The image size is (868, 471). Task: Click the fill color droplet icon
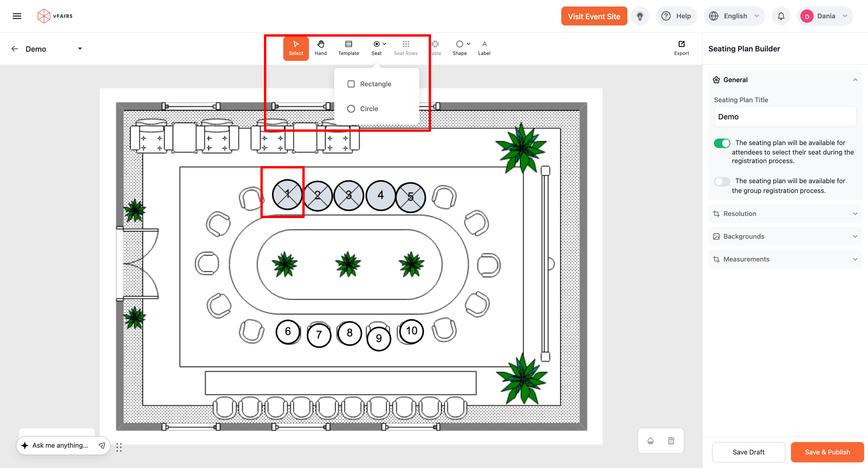pyautogui.click(x=650, y=441)
